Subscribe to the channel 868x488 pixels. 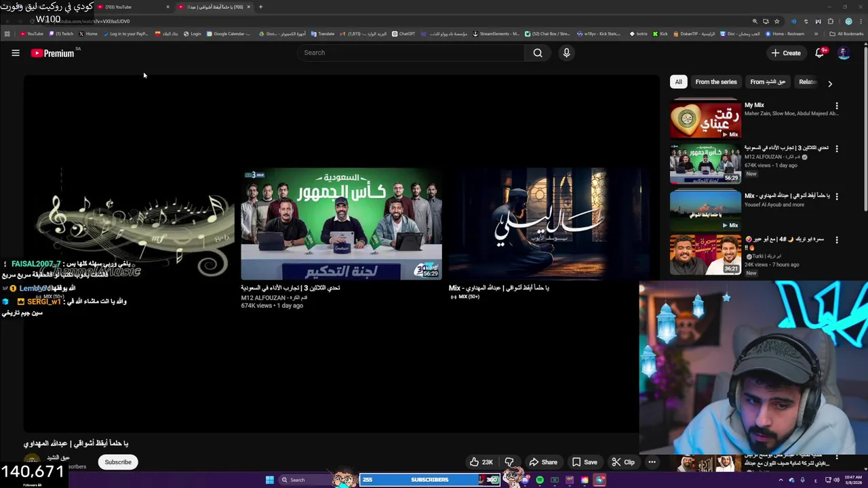118,462
